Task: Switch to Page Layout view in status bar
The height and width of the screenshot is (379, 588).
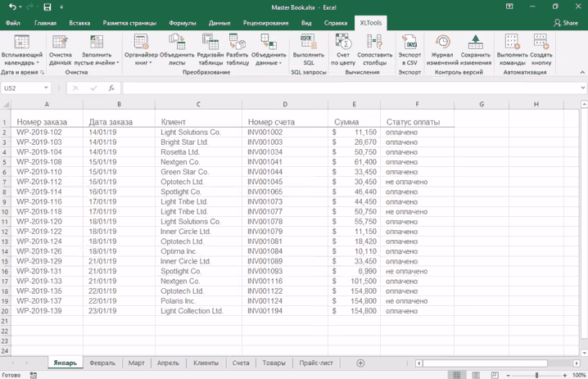Action: pyautogui.click(x=476, y=375)
